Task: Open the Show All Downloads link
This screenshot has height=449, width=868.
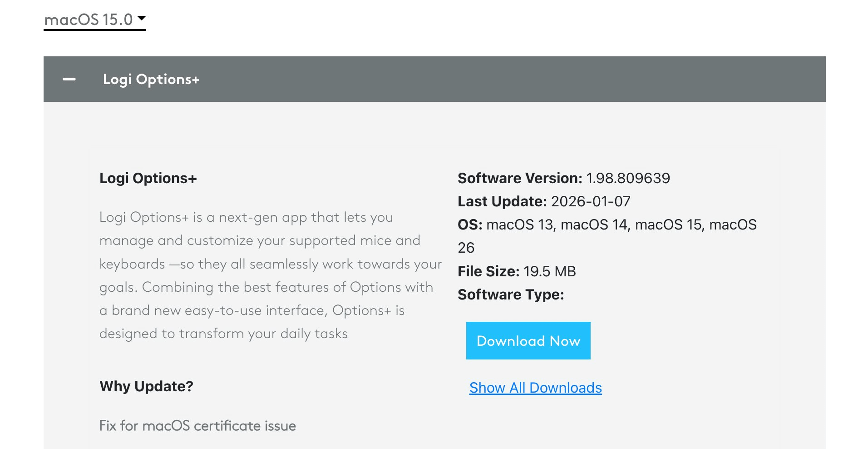Action: click(x=535, y=388)
